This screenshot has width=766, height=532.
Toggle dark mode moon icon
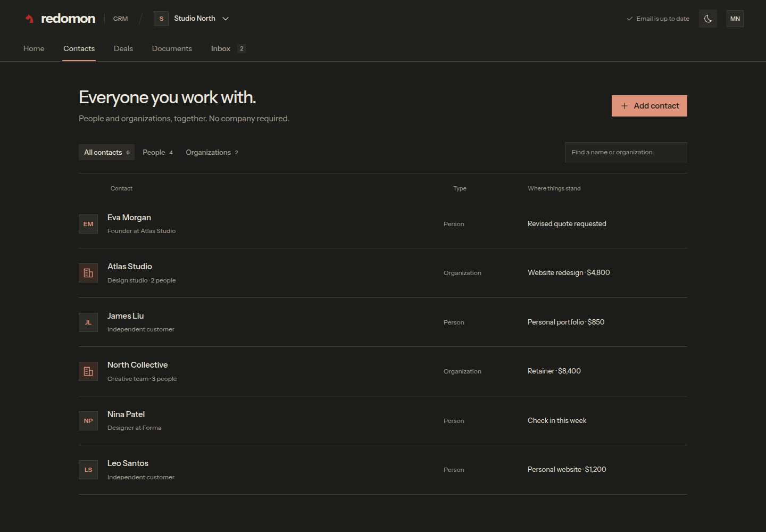click(x=708, y=19)
